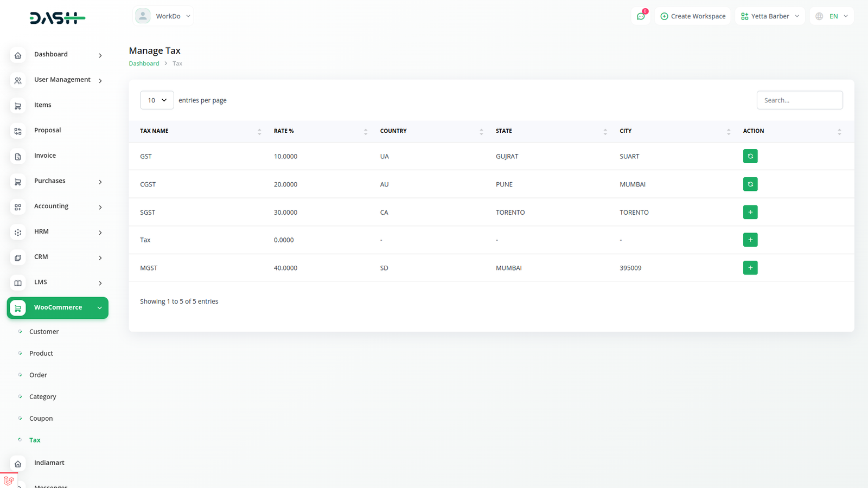Click the 30.0000 rate cell
Viewport: 868px width, 488px height.
pos(285,213)
